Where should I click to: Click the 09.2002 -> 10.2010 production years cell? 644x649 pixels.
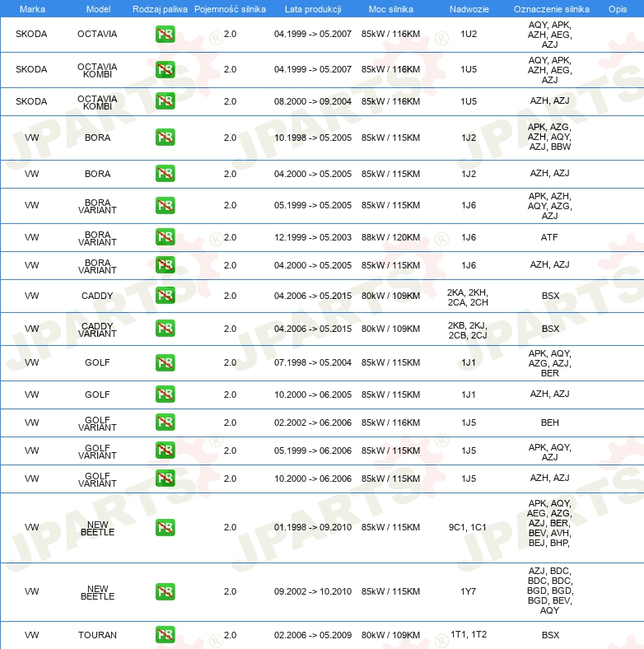312,592
